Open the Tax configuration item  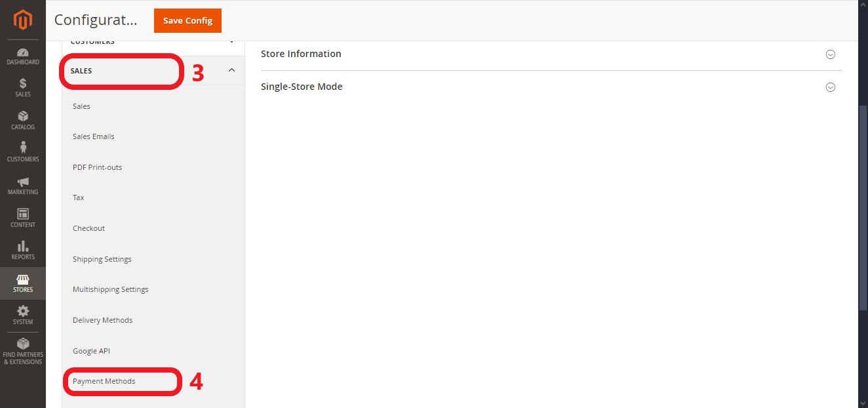pos(79,197)
